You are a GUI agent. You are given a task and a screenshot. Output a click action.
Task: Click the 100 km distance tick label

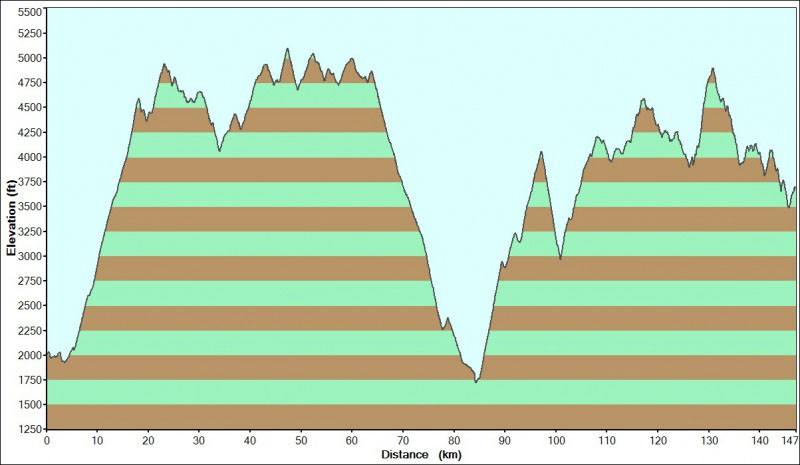[556, 440]
